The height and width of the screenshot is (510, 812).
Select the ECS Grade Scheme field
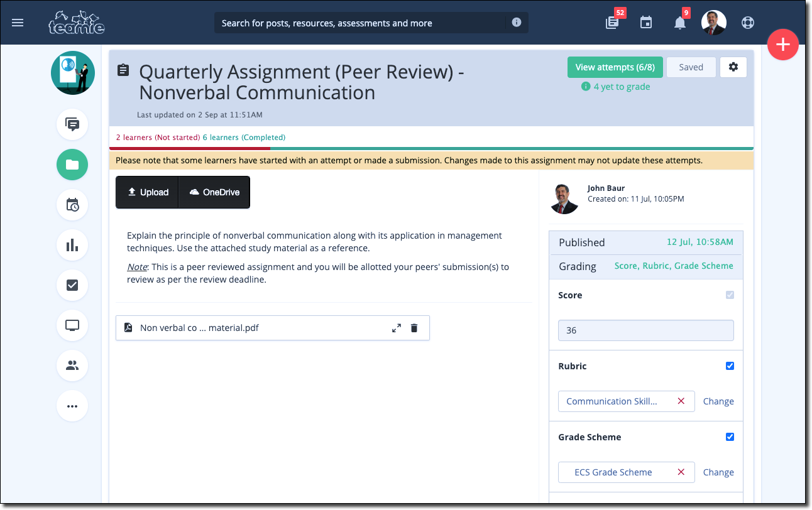[627, 472]
